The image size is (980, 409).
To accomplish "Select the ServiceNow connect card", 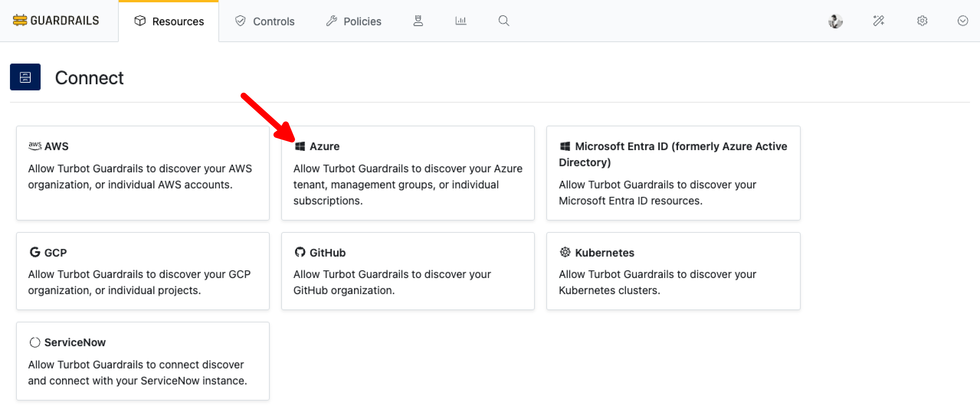I will 143,361.
